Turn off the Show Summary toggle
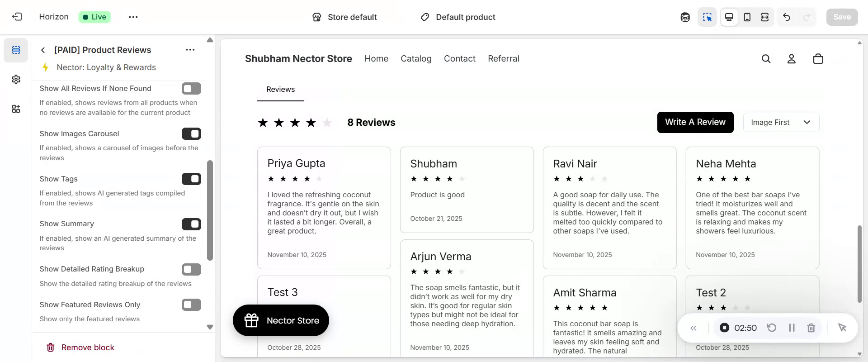Viewport: 868px width, 362px height. (x=191, y=224)
